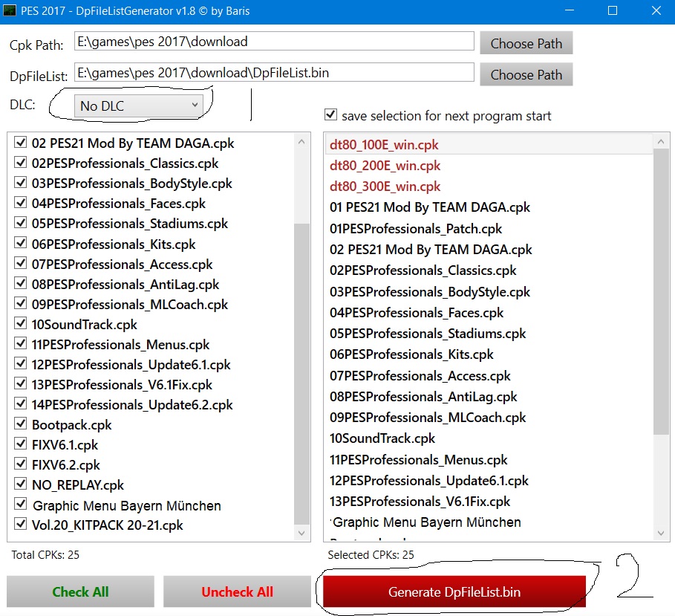
Task: Toggle 08PESProfessionals_AntiLag.cpk checkbox
Action: (x=20, y=283)
